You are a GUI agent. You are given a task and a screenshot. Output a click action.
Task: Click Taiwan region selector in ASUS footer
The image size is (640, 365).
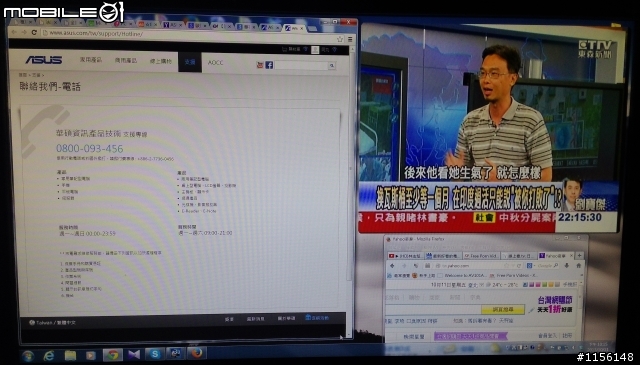[52, 323]
